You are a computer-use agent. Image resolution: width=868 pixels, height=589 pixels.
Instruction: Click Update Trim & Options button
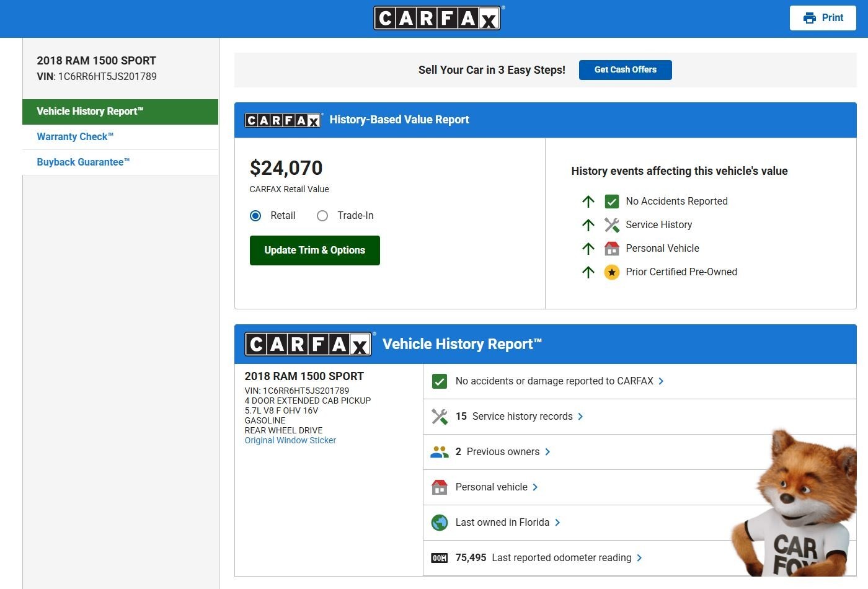point(315,250)
